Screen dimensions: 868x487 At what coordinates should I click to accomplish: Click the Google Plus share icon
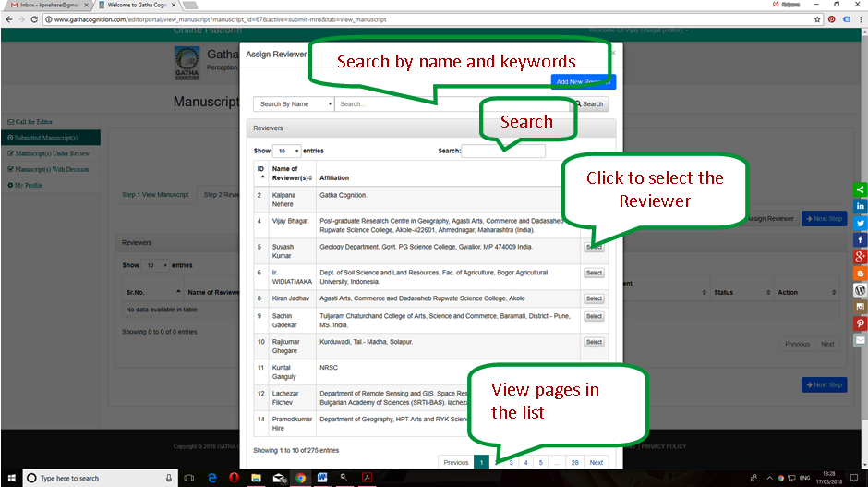(861, 256)
